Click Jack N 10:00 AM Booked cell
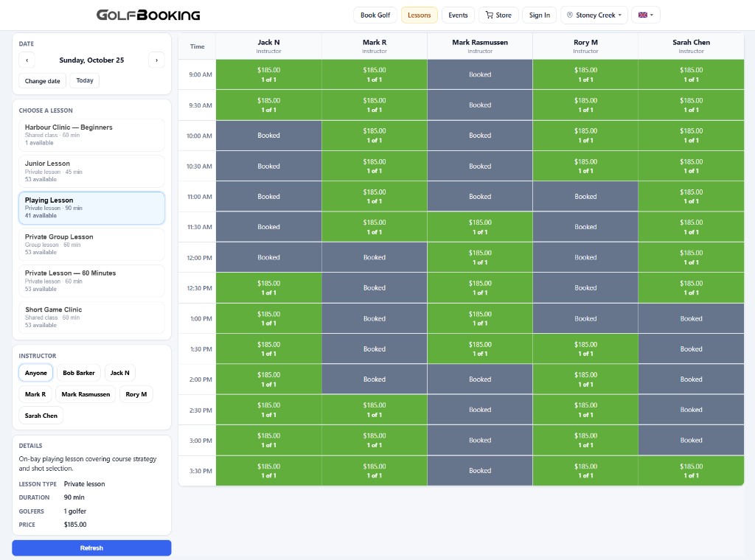Image resolution: width=755 pixels, height=560 pixels. (268, 136)
